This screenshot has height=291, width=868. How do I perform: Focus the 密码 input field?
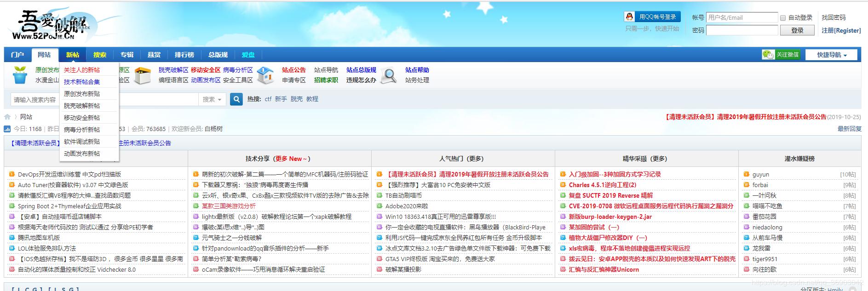(742, 30)
